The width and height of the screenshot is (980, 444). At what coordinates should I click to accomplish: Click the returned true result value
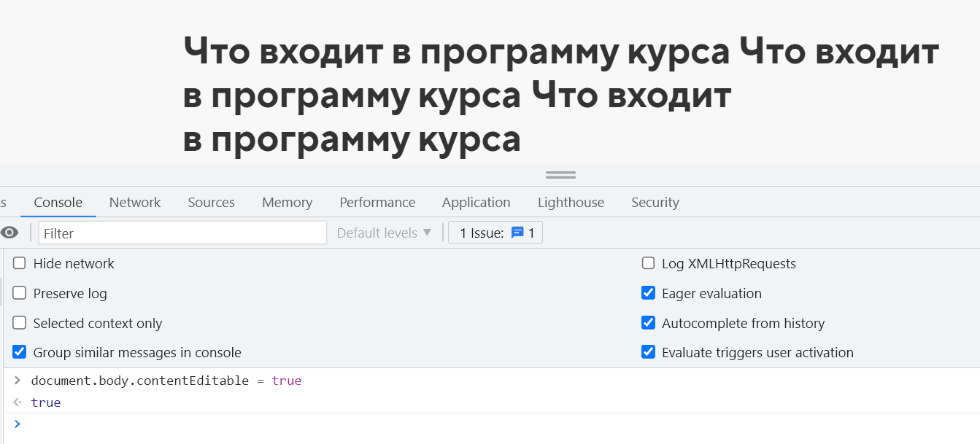(x=46, y=402)
